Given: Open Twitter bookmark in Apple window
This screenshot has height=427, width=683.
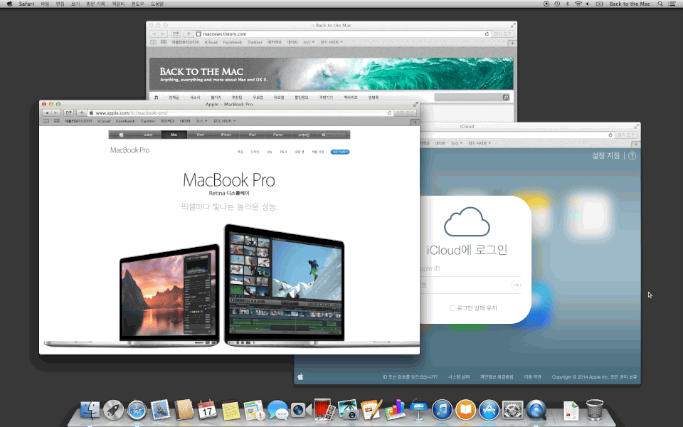Looking at the screenshot, I should click(148, 121).
